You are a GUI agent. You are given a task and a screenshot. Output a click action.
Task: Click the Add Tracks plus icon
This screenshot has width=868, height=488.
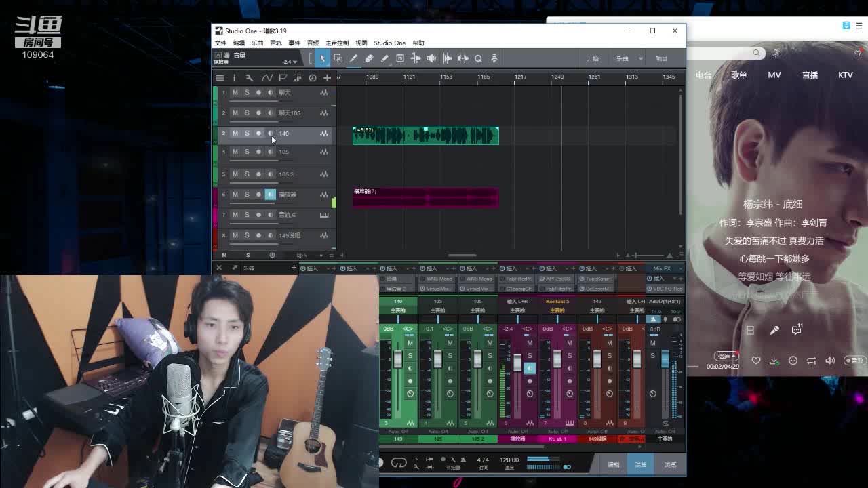click(327, 78)
